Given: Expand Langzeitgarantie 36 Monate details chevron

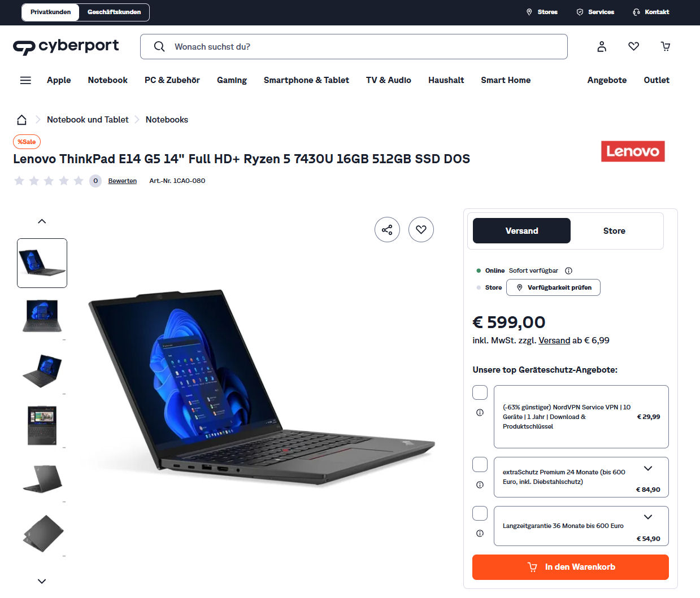Looking at the screenshot, I should point(648,517).
